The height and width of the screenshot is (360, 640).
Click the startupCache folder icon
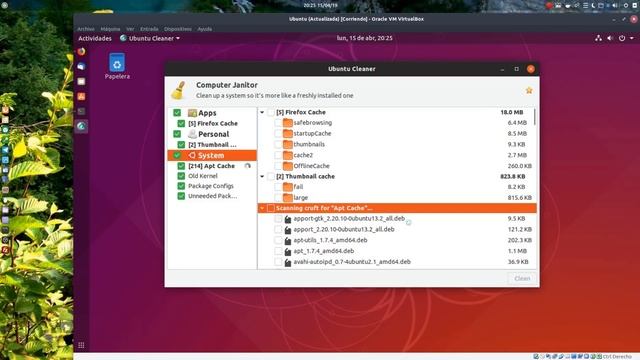[288, 133]
